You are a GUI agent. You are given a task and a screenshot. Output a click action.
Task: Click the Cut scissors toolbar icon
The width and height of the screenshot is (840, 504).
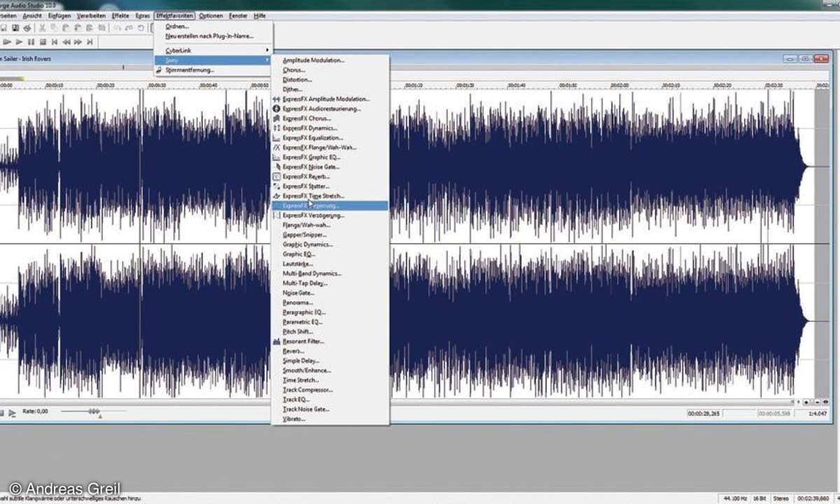tap(42, 28)
